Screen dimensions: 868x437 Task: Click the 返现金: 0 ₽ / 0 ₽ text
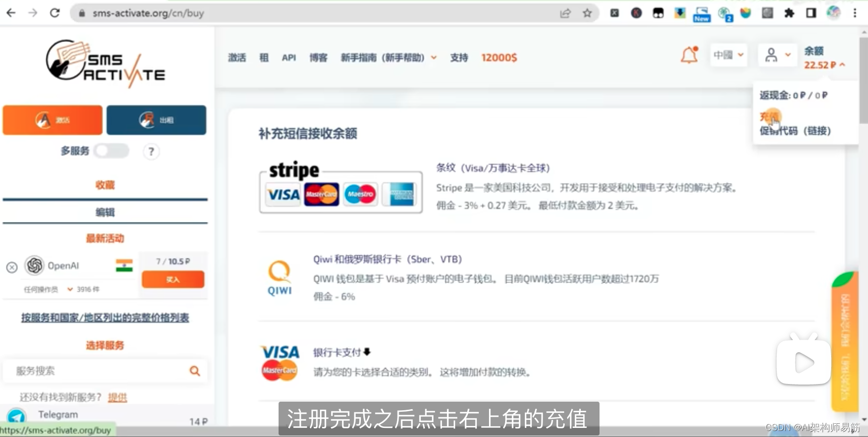pyautogui.click(x=793, y=95)
